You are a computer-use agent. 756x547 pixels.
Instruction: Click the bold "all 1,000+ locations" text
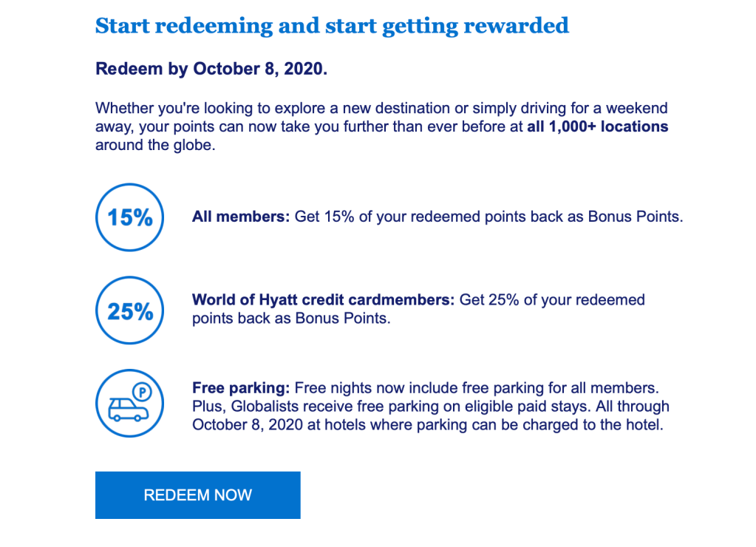click(598, 126)
